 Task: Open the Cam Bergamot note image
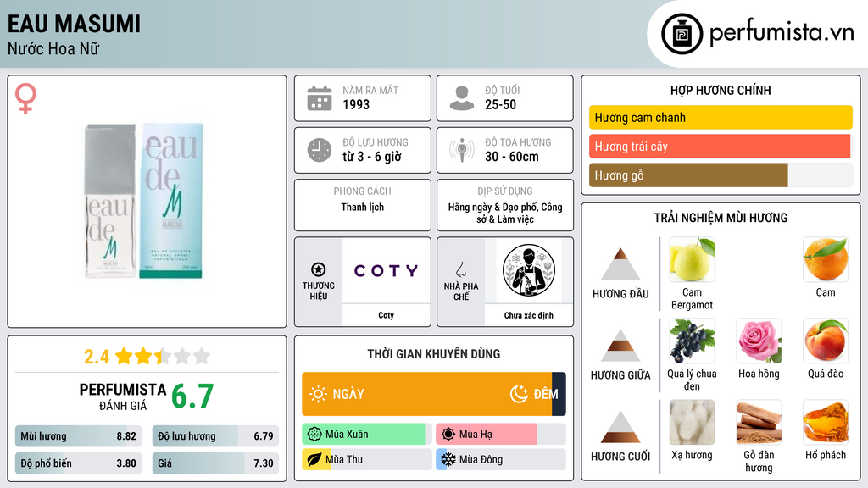point(692,259)
